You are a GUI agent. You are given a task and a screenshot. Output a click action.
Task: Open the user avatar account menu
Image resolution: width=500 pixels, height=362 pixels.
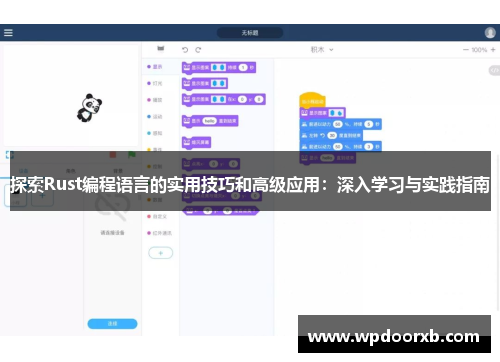coord(490,33)
